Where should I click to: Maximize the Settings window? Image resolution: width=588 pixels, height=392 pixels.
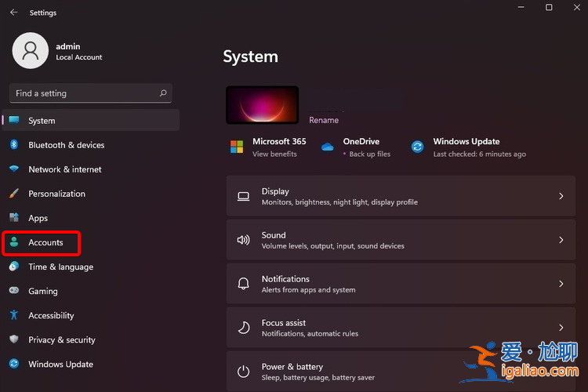pos(549,8)
